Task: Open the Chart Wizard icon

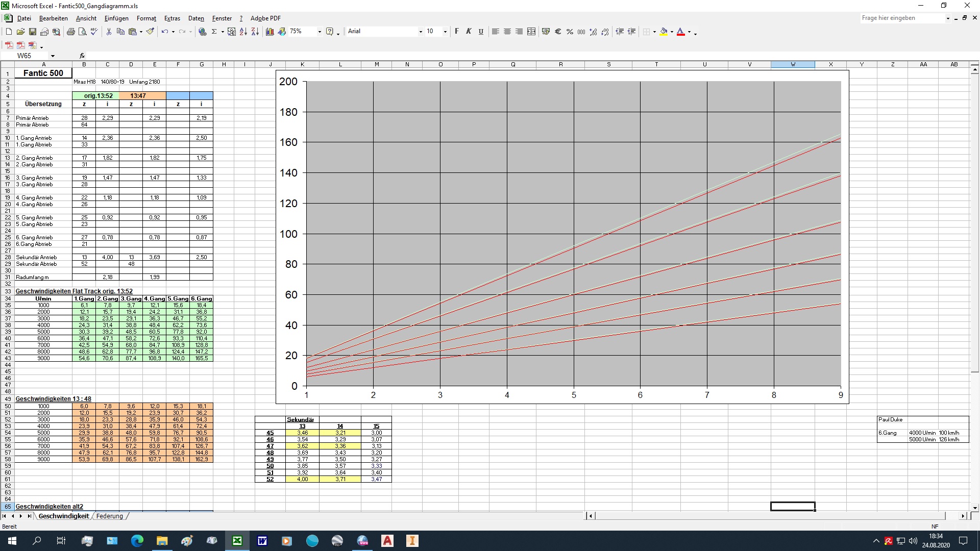Action: click(x=269, y=32)
